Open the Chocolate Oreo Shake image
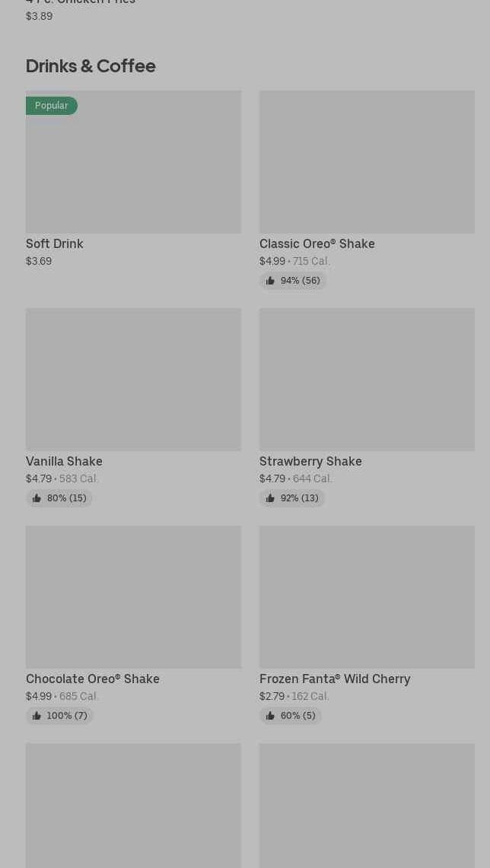The height and width of the screenshot is (868, 490). [133, 596]
